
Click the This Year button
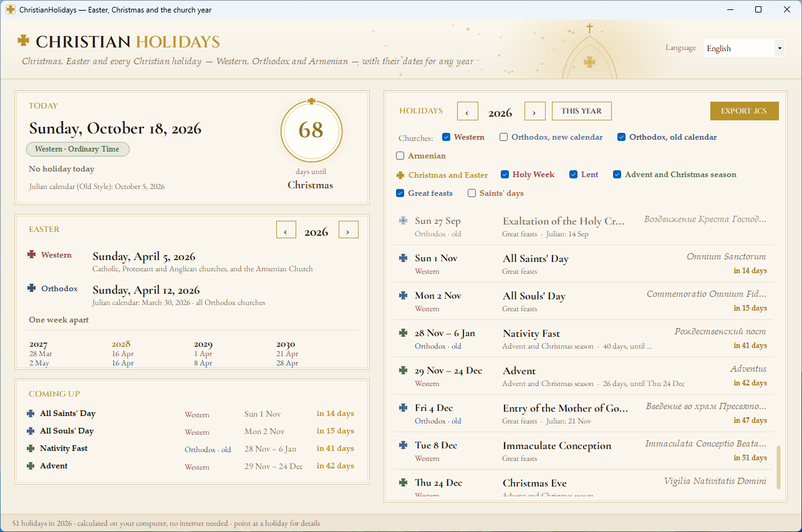tap(582, 111)
